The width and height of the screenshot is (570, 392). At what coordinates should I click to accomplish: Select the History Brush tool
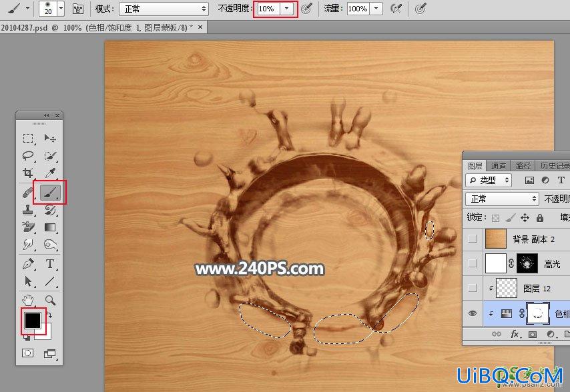(50, 210)
